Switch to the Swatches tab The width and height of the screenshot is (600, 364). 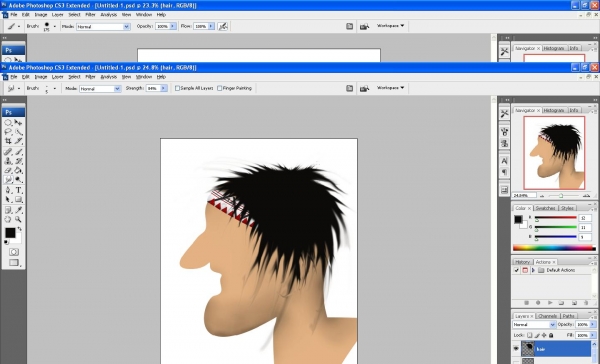545,208
